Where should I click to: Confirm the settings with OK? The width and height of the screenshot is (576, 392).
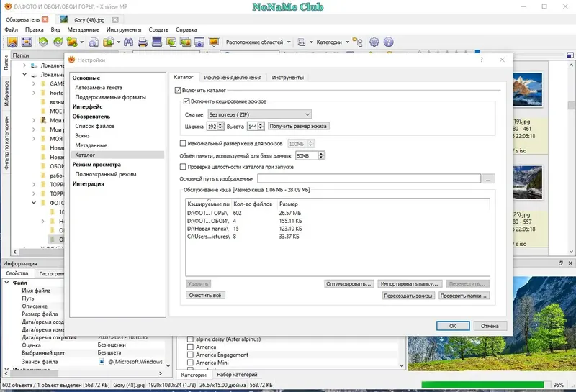[453, 326]
